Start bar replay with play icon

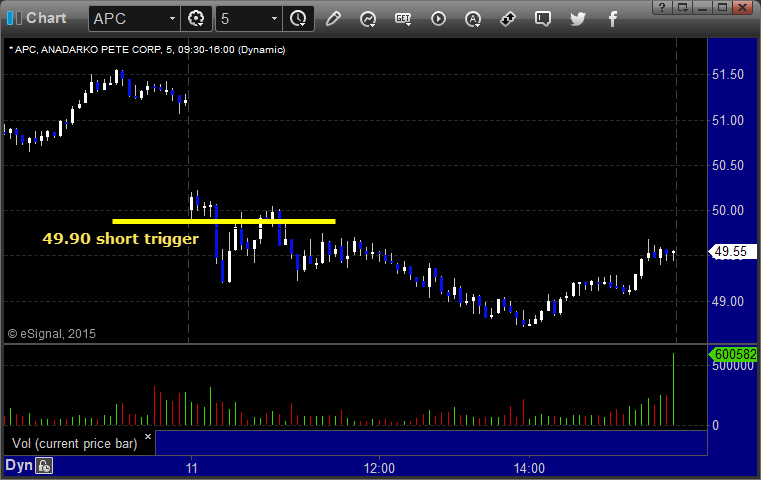438,19
